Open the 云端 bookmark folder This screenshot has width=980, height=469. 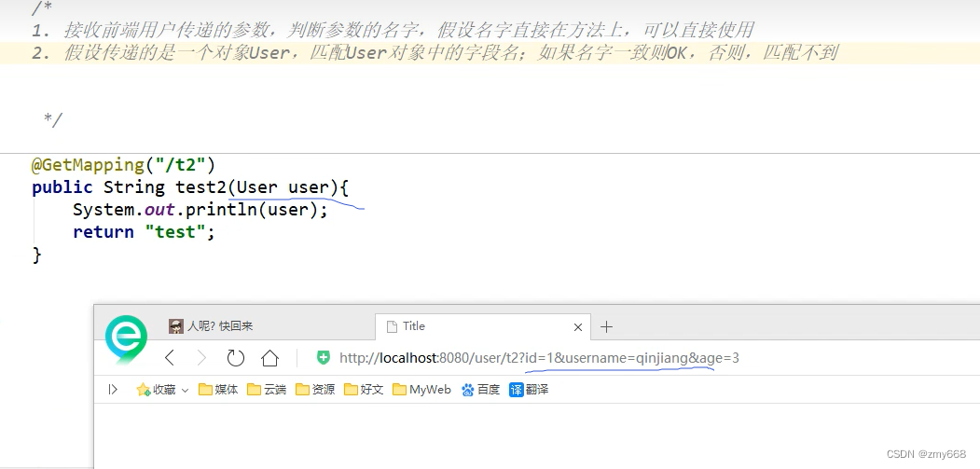coord(267,390)
